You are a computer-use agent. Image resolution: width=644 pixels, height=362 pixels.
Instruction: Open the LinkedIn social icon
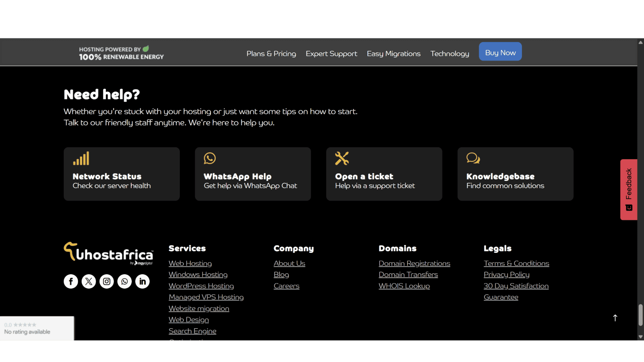point(142,281)
